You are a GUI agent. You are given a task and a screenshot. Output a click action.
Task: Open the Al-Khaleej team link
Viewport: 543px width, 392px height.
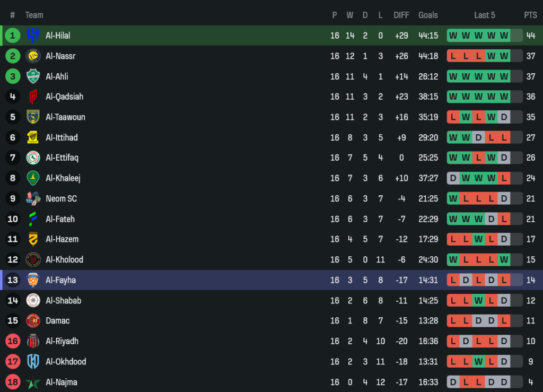[63, 178]
